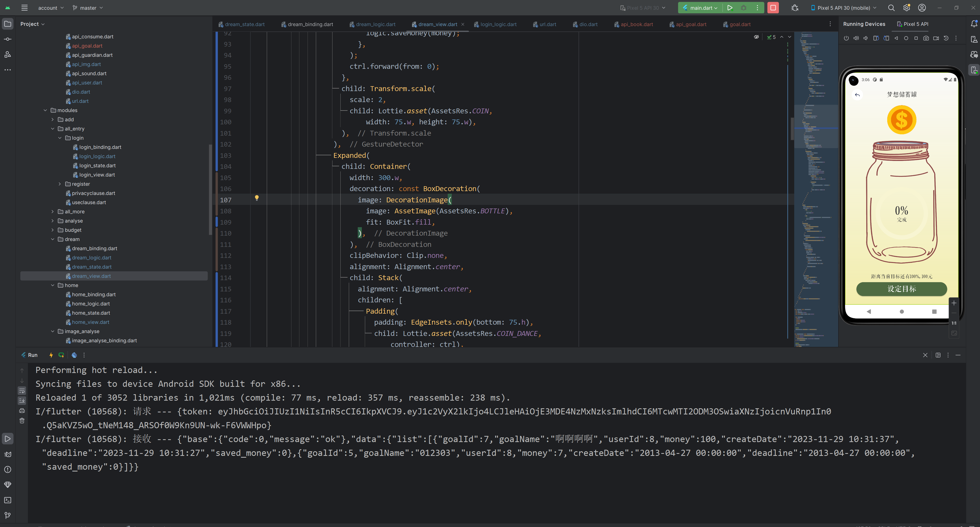Open main.dart run configuration dropdown
Screen dimensions: 980x527
[x=701, y=8]
